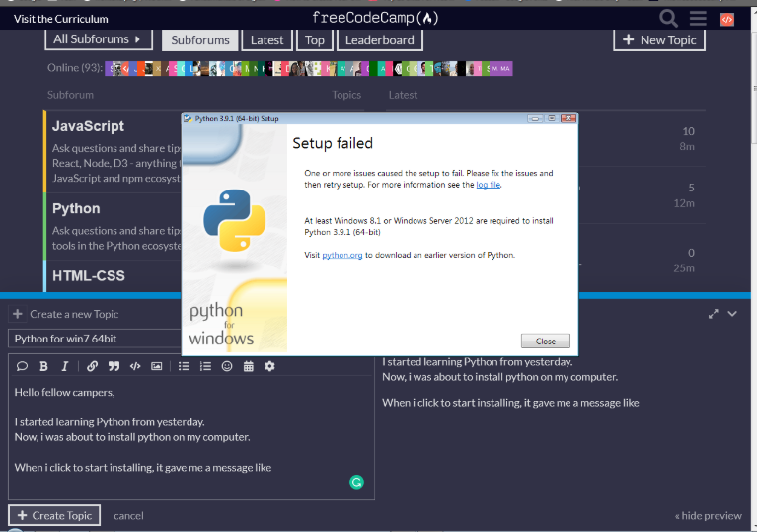Minimize the Python Setup window

[534, 118]
